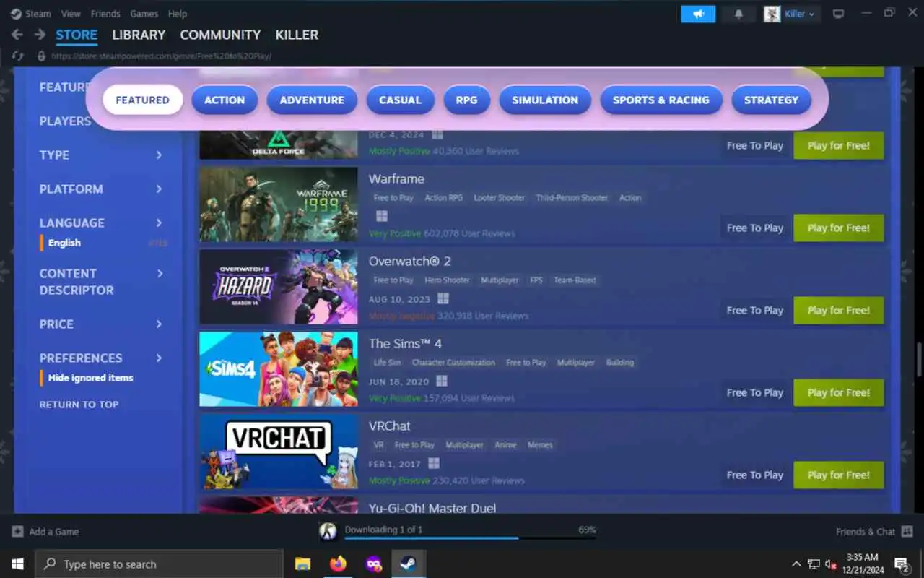924x578 pixels.
Task: Click Windows platform icon next to FEB 1, 2017
Action: tap(434, 463)
